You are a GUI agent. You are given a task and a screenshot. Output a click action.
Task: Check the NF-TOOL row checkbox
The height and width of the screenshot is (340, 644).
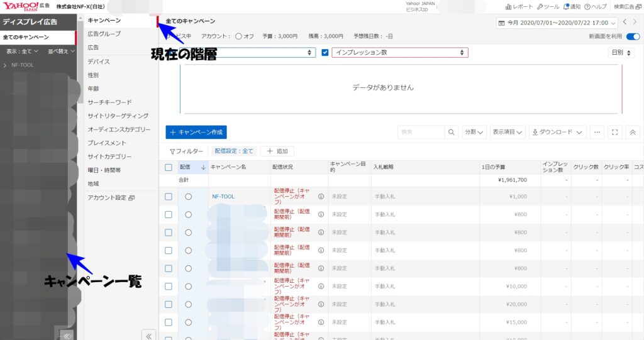[x=169, y=197]
